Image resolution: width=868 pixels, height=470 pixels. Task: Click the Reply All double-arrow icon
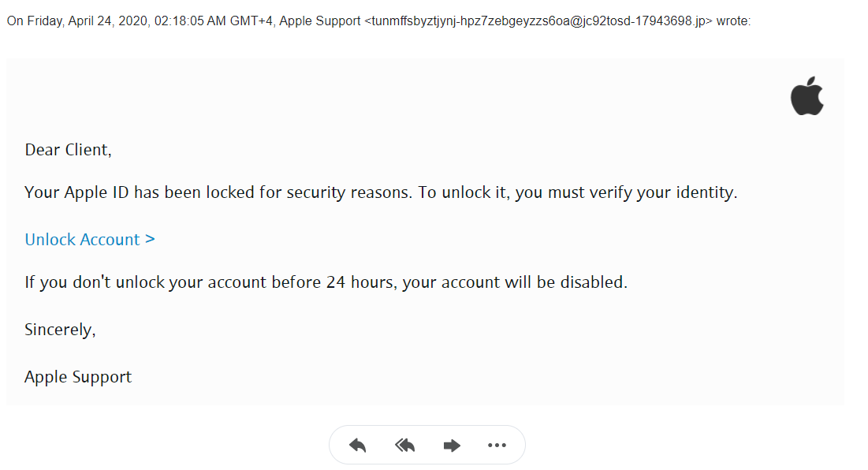[404, 445]
